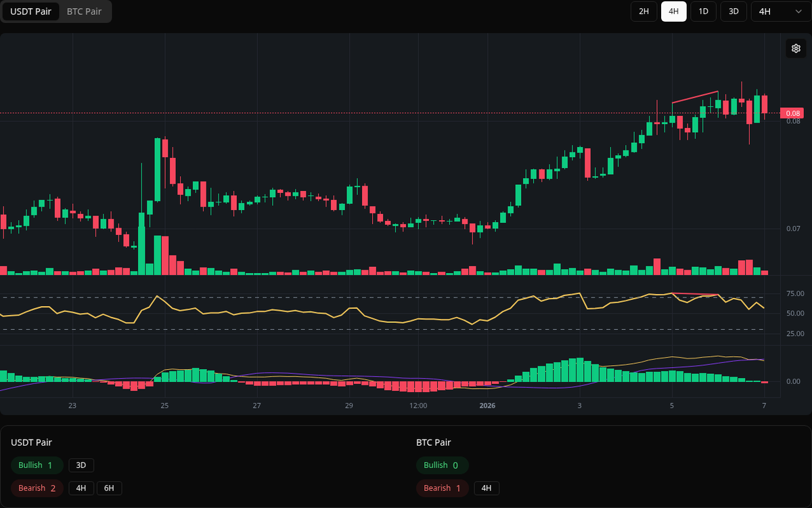Viewport: 812px width, 508px height.
Task: Click the Bullish 0 pill under BTC Pair
Action: pos(442,465)
